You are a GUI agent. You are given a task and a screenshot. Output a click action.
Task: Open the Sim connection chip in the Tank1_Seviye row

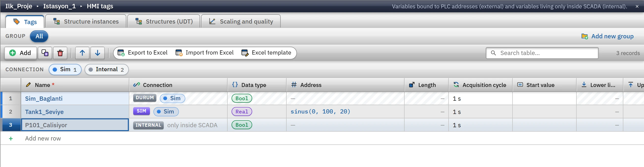point(166,111)
